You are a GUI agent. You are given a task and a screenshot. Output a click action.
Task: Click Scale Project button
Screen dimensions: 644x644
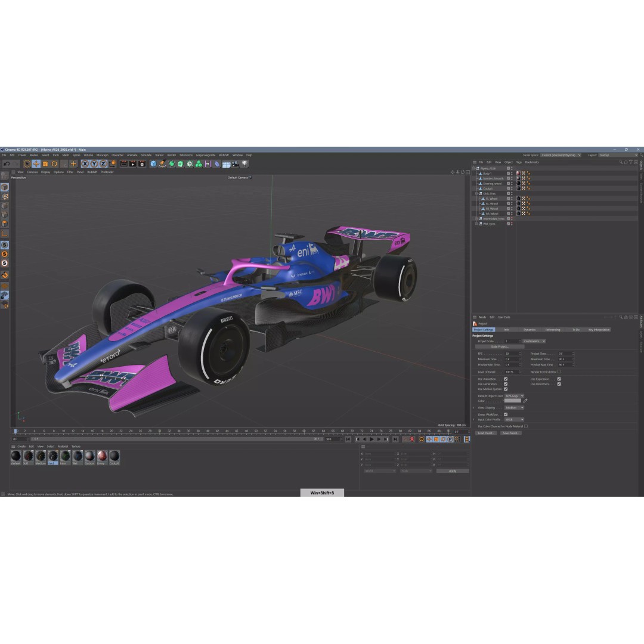point(500,346)
